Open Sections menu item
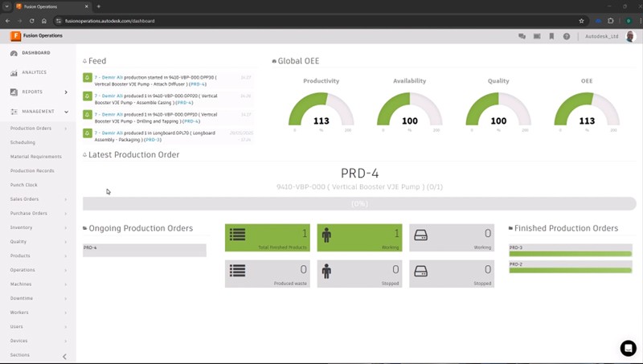The height and width of the screenshot is (364, 643). [x=19, y=355]
